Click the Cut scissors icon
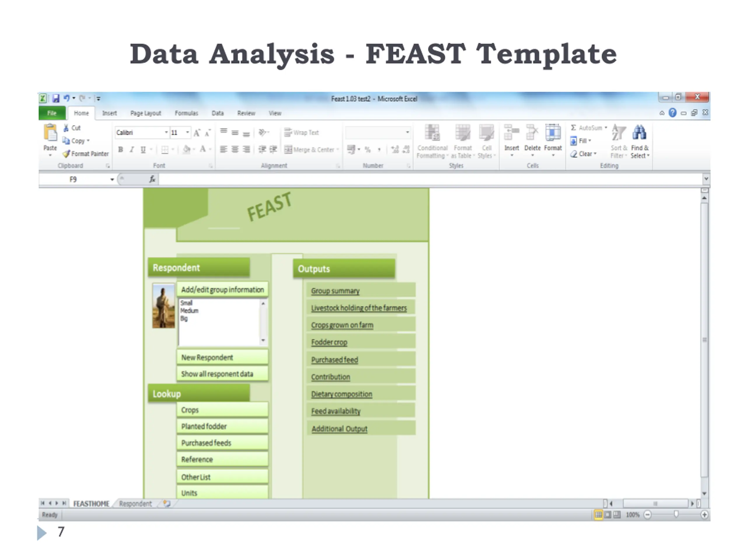This screenshot has height=560, width=747. 66,128
